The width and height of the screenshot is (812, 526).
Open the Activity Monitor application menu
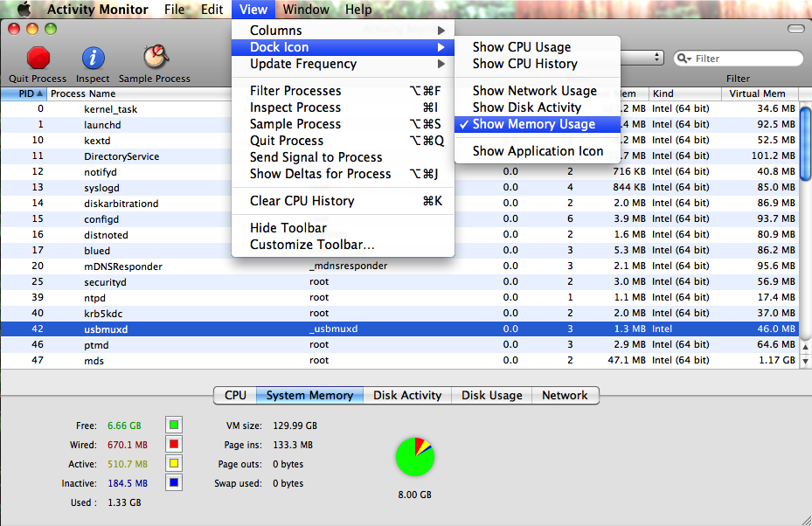click(97, 10)
